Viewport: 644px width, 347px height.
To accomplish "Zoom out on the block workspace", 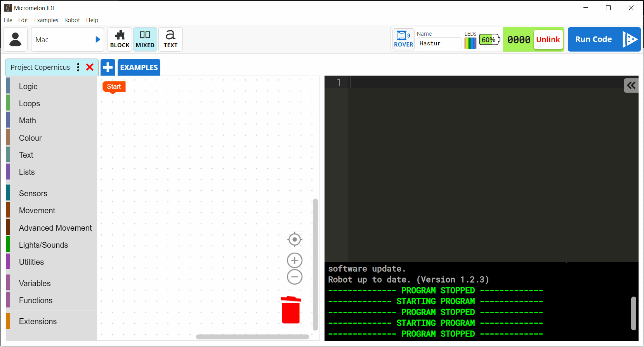I will [295, 277].
